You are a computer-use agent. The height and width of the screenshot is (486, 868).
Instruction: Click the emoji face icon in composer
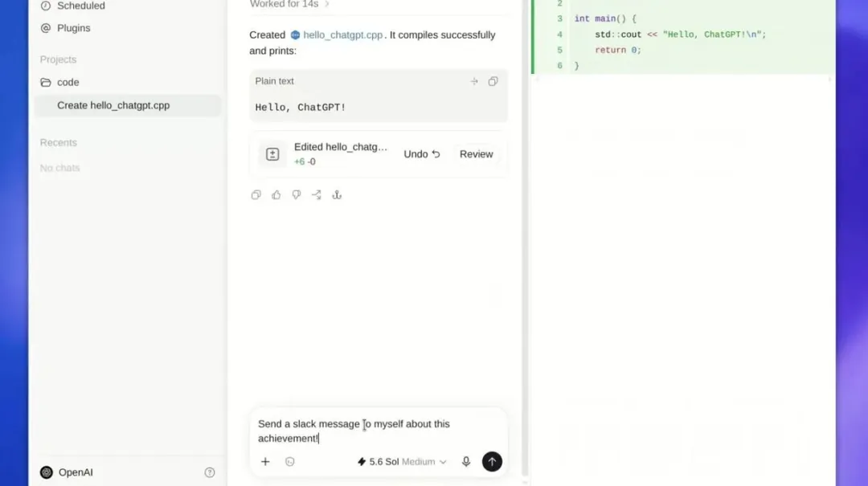coord(289,462)
